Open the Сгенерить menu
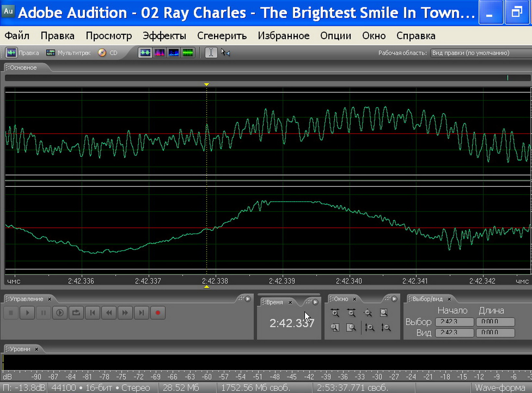Image resolution: width=532 pixels, height=393 pixels. (x=222, y=36)
